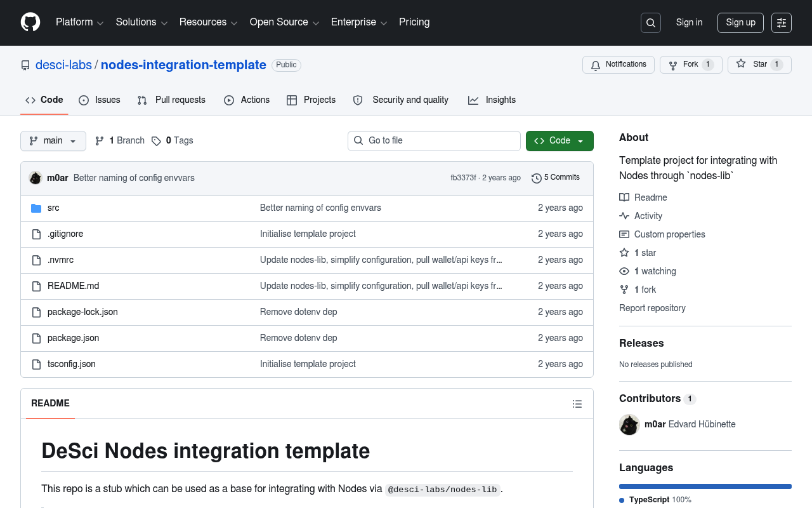Click the file icon for .nvmrc
The width and height of the screenshot is (812, 508).
click(x=36, y=260)
